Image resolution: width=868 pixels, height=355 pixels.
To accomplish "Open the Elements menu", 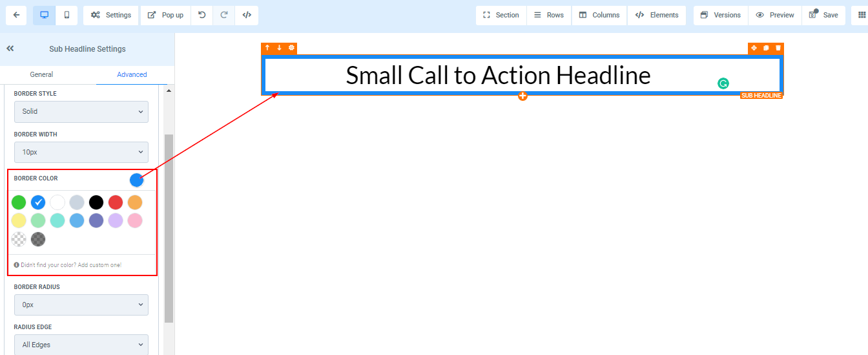I will pyautogui.click(x=657, y=15).
